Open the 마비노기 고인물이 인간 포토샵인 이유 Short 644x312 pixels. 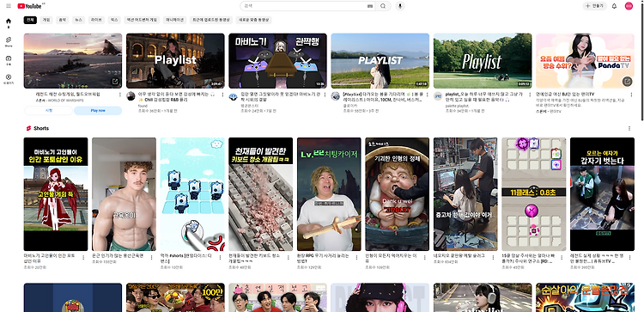click(56, 194)
